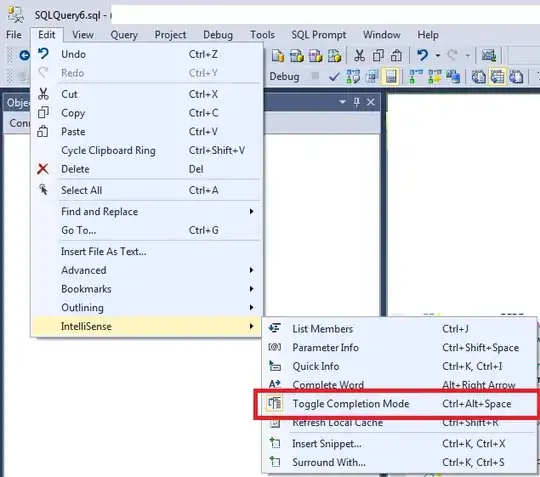Click the blue Undo arrow in toolbar

[x=422, y=55]
